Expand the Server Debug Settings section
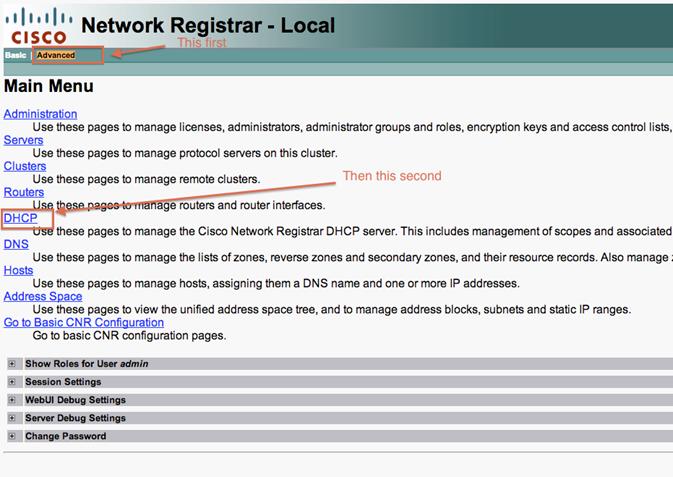This screenshot has width=673, height=477. pyautogui.click(x=12, y=418)
